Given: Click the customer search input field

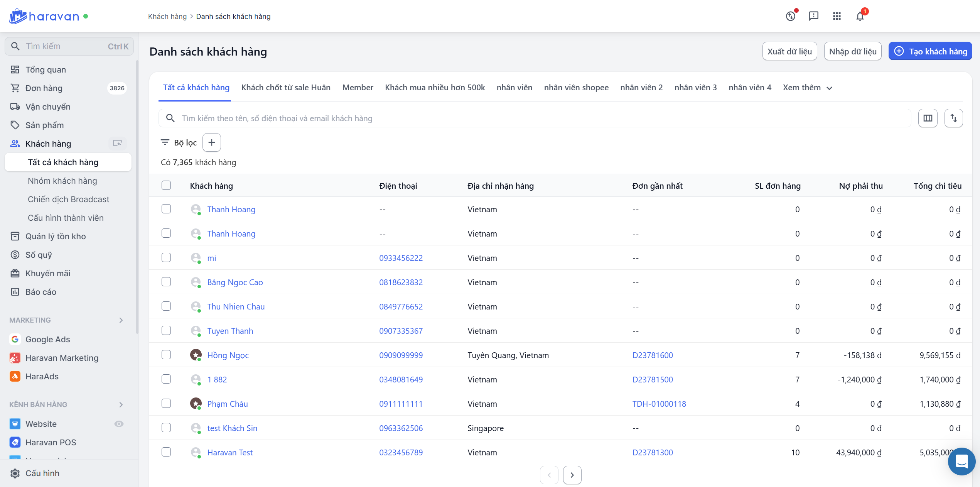Looking at the screenshot, I should pyautogui.click(x=540, y=118).
